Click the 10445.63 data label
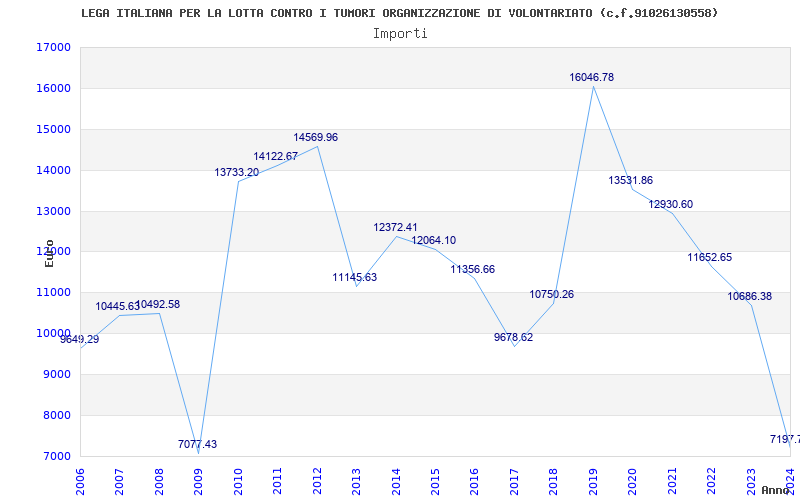Image resolution: width=800 pixels, height=500 pixels. 117,307
